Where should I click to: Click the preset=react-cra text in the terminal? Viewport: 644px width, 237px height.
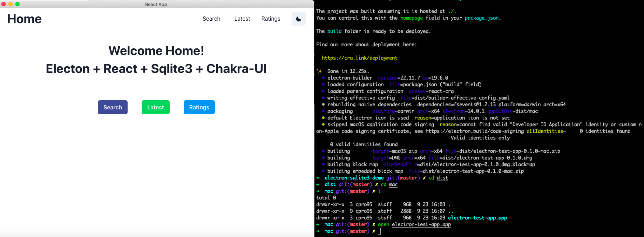[x=431, y=91]
